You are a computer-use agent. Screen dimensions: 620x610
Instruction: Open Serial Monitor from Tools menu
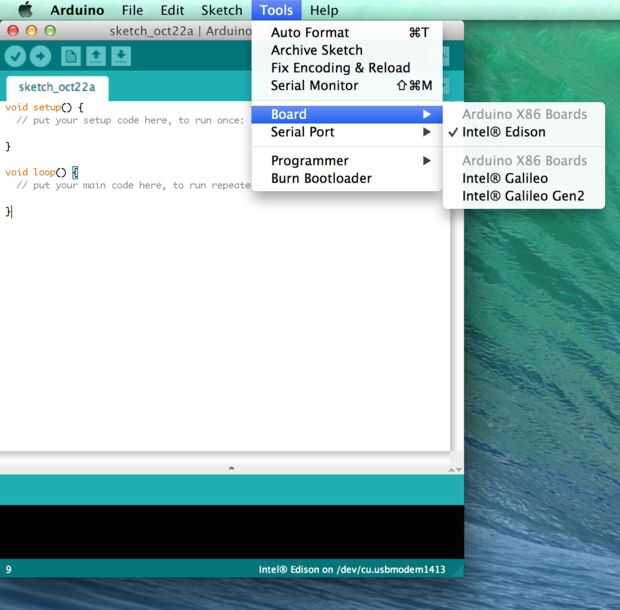(x=347, y=85)
